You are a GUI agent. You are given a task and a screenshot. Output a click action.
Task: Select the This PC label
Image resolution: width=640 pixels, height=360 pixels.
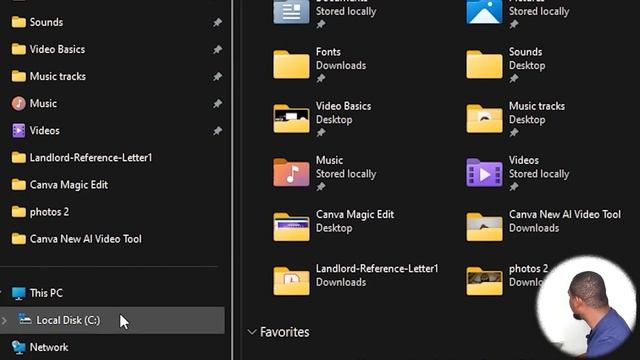pos(46,293)
